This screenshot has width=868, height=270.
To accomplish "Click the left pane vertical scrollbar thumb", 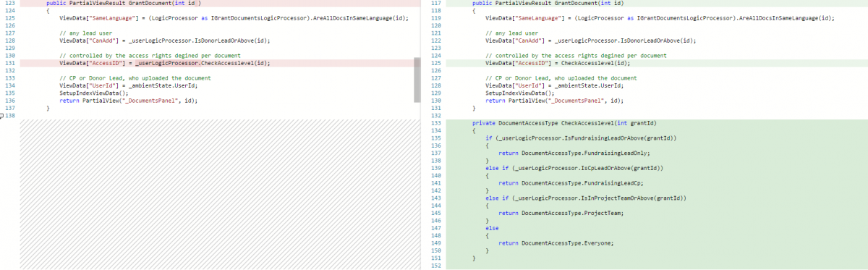I will tap(417, 80).
